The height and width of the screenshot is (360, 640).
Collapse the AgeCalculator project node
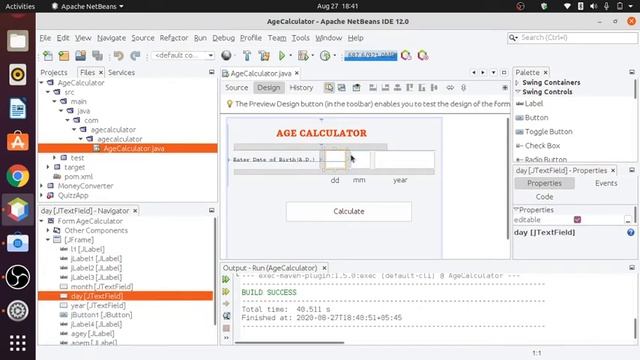coord(42,83)
